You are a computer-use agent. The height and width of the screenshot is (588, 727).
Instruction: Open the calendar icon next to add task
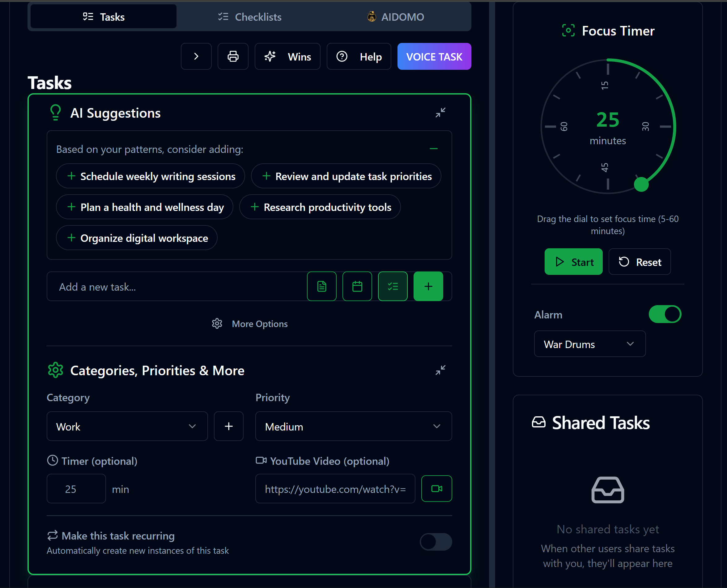coord(357,286)
